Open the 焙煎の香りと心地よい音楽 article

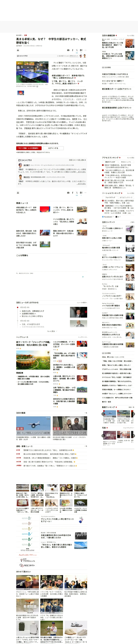[112, 238]
